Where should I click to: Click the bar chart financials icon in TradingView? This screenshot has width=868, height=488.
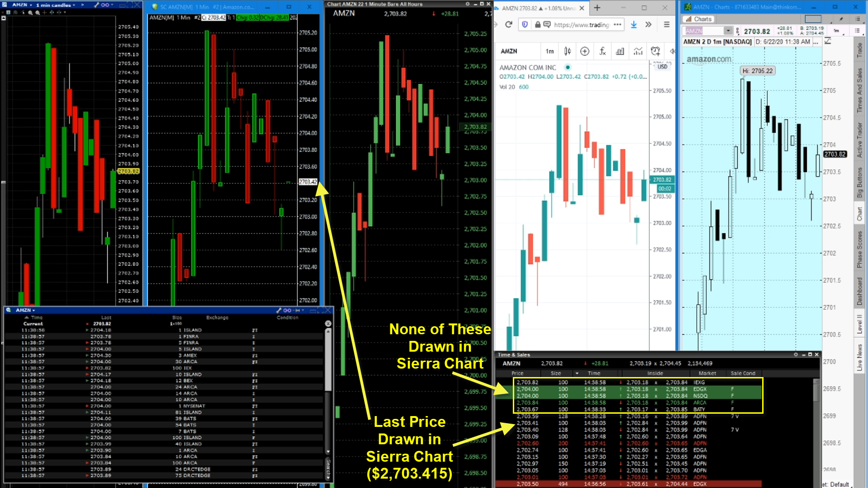click(620, 51)
